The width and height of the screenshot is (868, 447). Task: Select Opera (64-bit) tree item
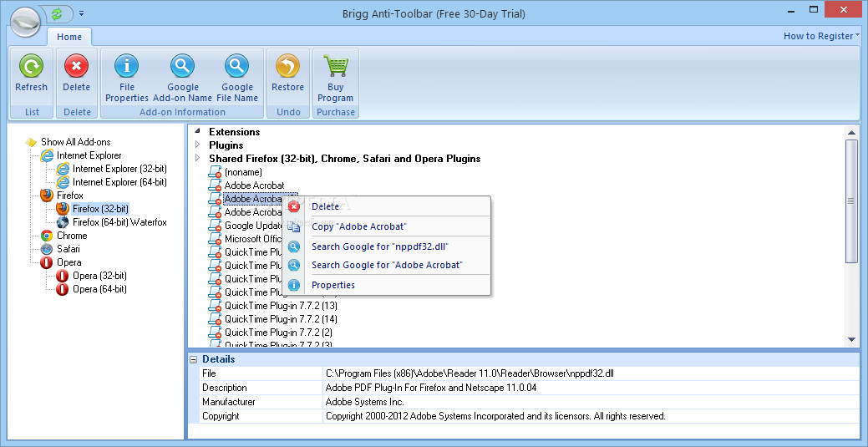point(99,288)
